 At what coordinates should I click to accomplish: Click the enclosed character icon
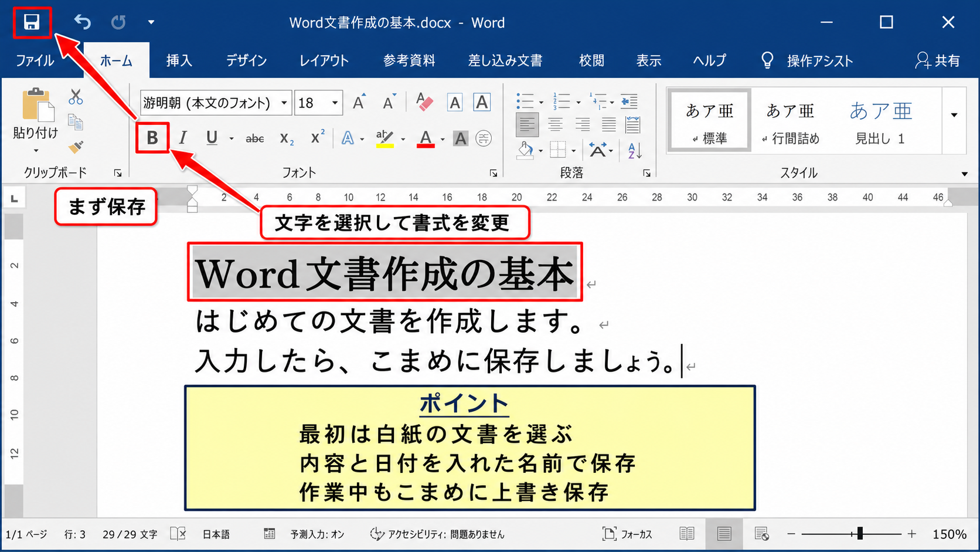point(484,138)
